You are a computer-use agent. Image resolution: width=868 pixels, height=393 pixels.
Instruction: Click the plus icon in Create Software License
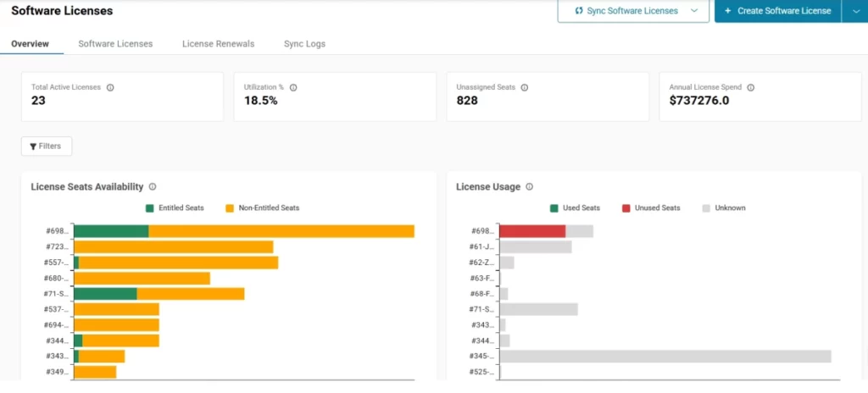coord(727,11)
